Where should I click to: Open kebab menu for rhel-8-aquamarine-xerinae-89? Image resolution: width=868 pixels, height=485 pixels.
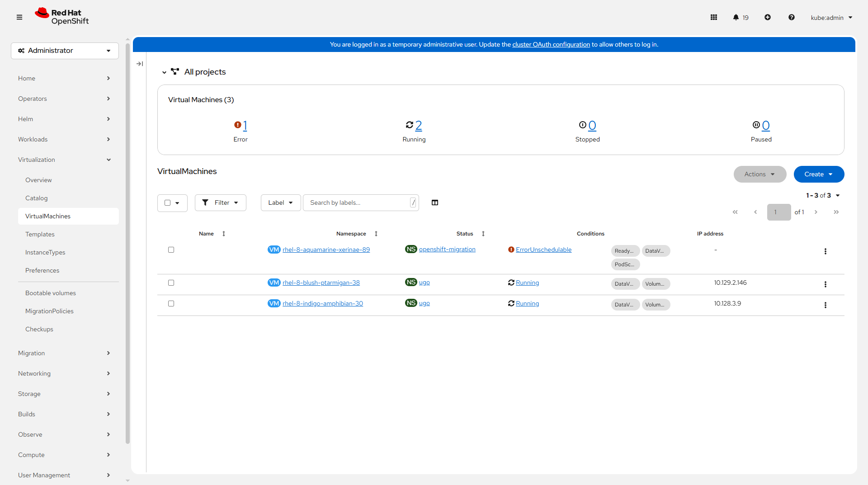point(825,251)
